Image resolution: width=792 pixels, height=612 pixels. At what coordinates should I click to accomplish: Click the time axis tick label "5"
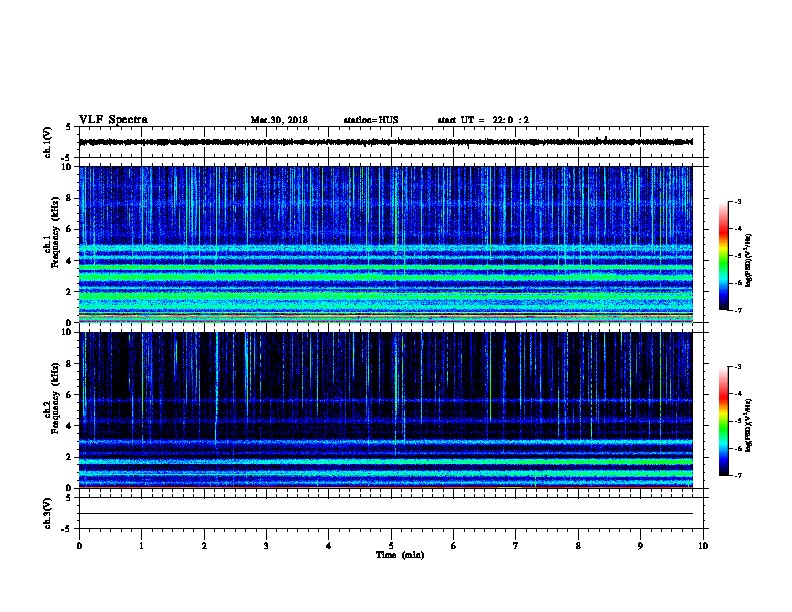click(391, 546)
